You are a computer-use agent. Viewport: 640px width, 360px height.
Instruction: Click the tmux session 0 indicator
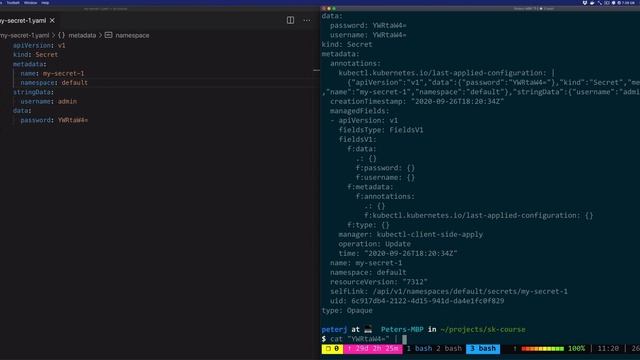click(x=332, y=349)
